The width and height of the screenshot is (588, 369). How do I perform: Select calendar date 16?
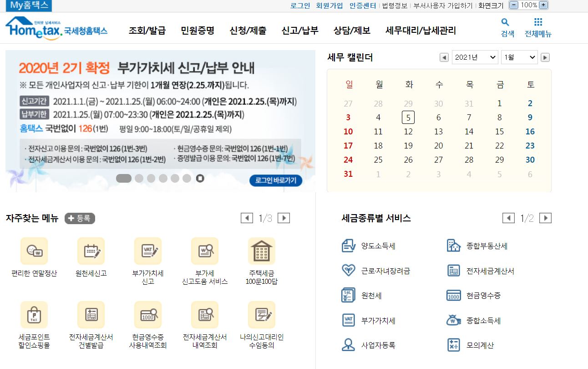pyautogui.click(x=530, y=132)
